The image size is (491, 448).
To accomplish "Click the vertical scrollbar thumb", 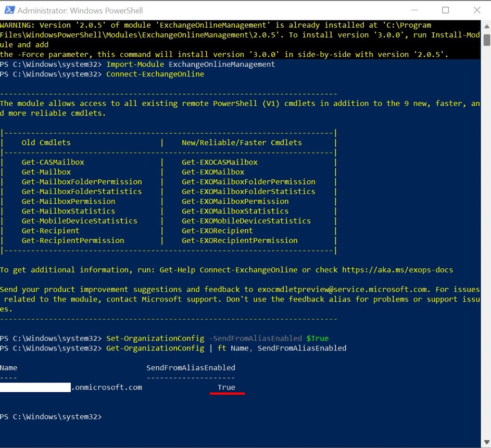I will tap(486, 40).
